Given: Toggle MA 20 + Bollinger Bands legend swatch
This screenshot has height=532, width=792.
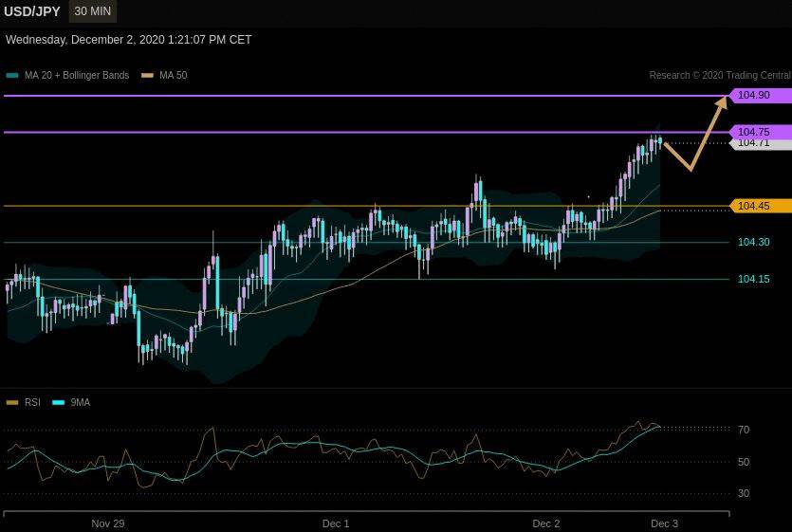Looking at the screenshot, I should [x=12, y=75].
